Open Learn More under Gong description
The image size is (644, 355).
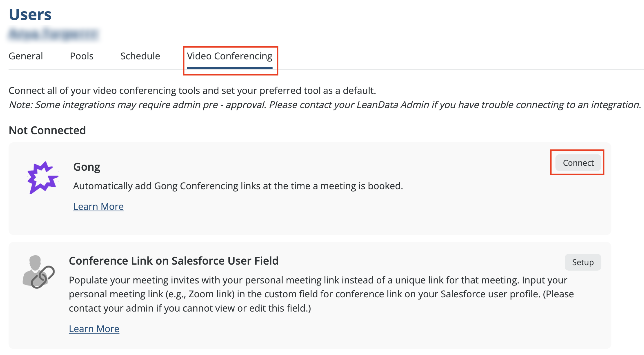[98, 206]
